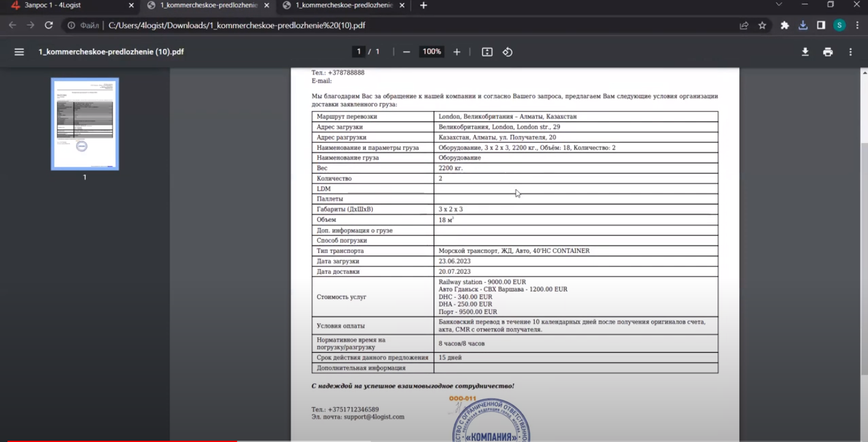Click the support@4logist.com email text
The image size is (868, 442).
click(x=374, y=417)
